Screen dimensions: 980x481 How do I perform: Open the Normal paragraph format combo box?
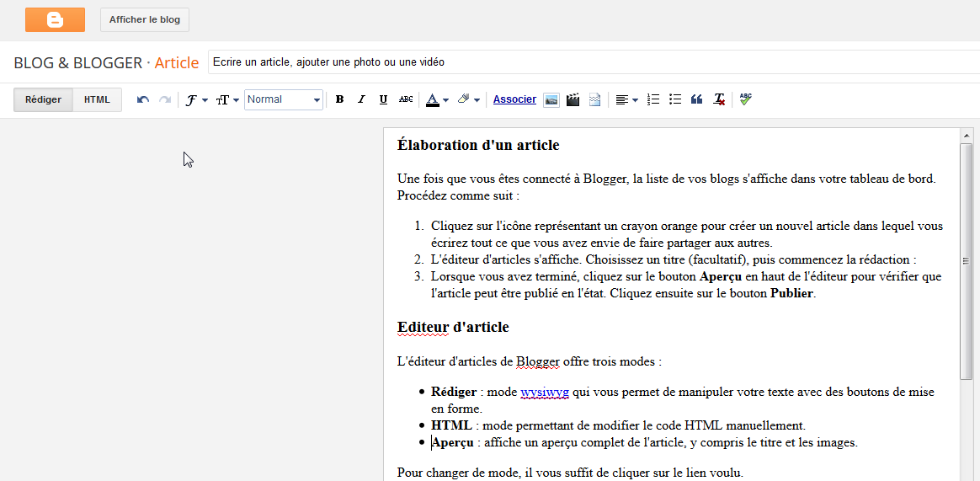point(284,99)
